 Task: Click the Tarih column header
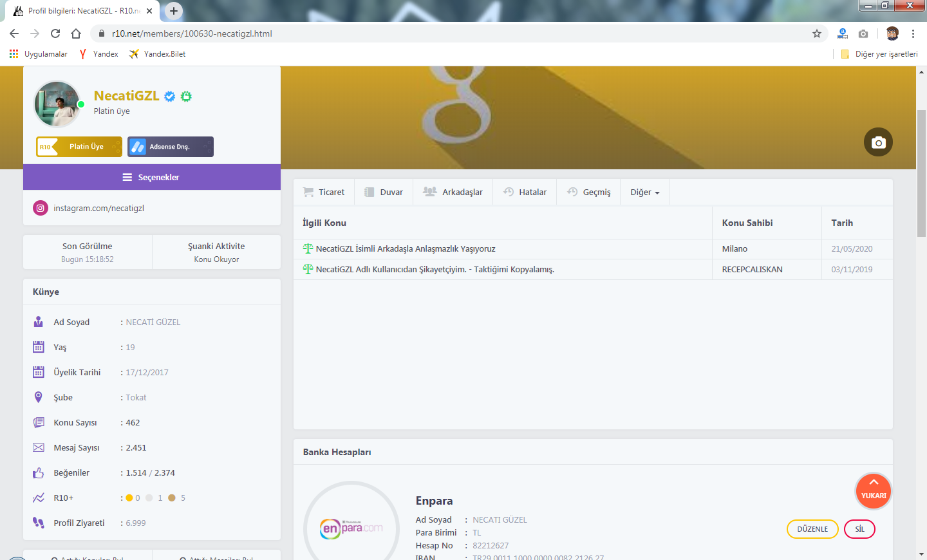pyautogui.click(x=842, y=223)
